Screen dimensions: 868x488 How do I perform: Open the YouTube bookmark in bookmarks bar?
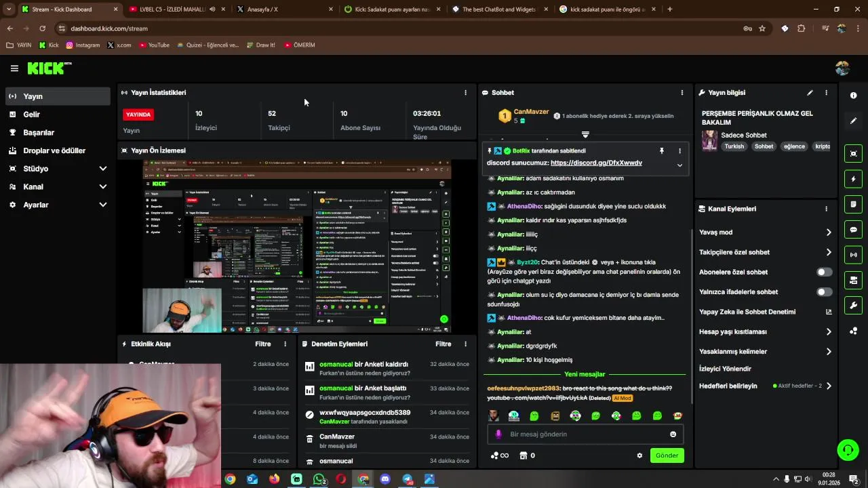click(154, 45)
